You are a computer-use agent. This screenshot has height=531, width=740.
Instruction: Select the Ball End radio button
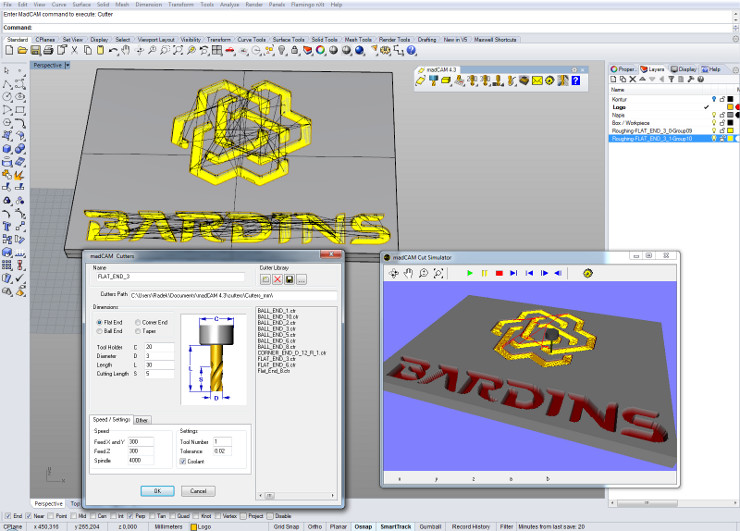point(100,331)
